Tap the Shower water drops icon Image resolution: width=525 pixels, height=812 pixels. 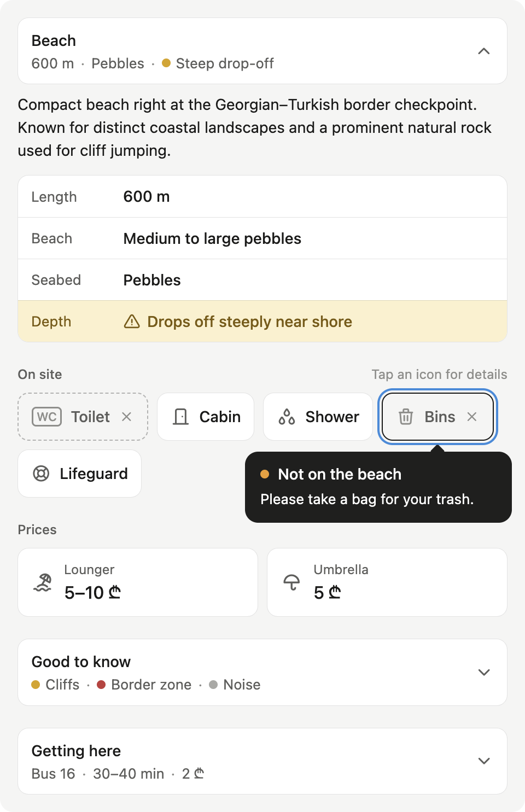[x=287, y=417]
